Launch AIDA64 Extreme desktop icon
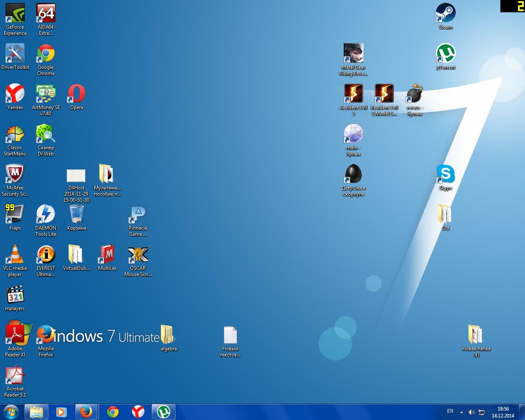Screen dimensions: 525x420 pos(46,19)
